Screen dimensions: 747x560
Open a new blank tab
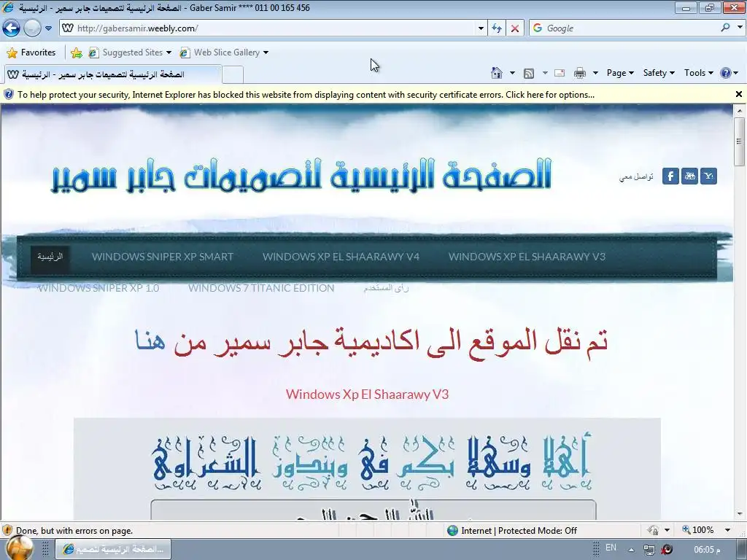coord(233,75)
